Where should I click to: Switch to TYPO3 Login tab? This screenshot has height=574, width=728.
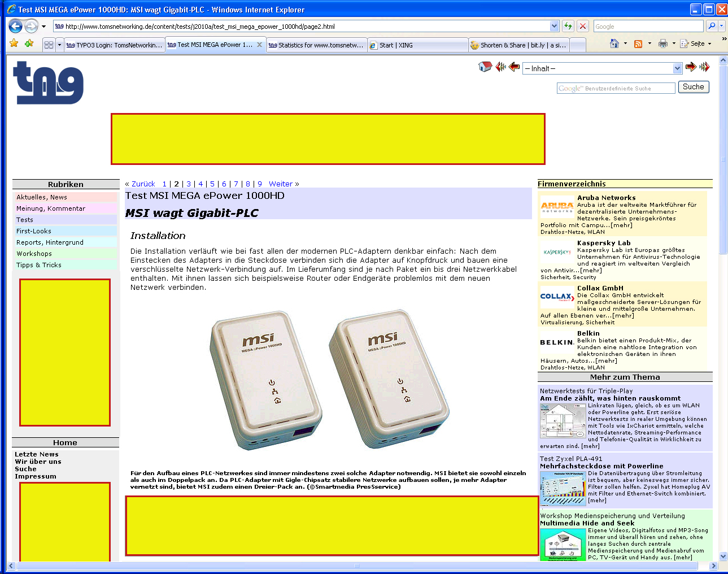pos(114,45)
